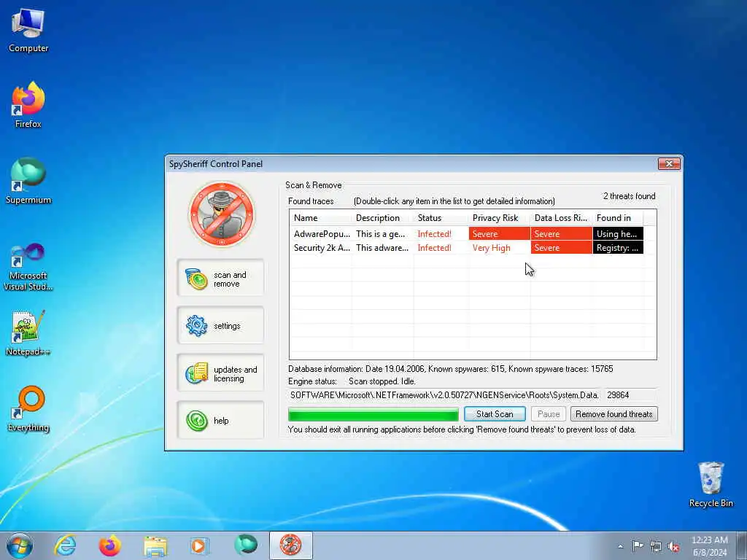
Task: Click the disabled Pause button
Action: click(549, 414)
